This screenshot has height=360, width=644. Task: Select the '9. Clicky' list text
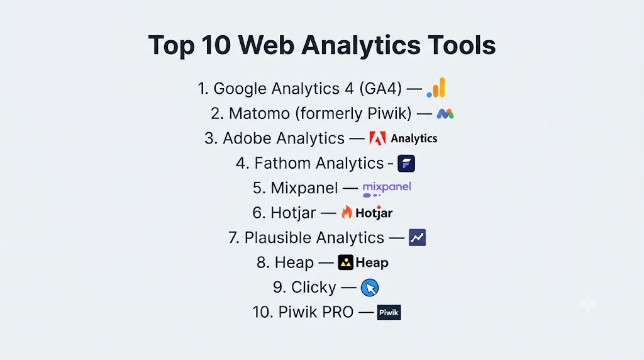coord(304,287)
